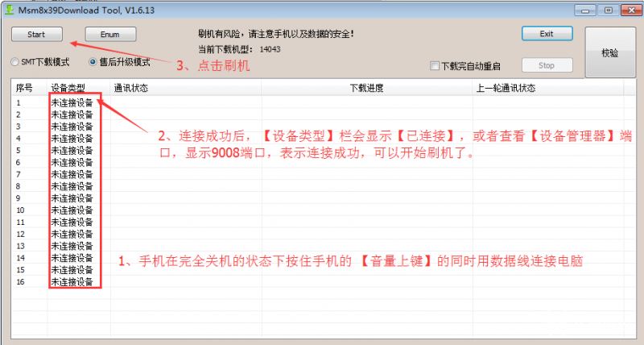The image size is (644, 345).
Task: Select the SMT下载模式 radio option
Action: 40,62
